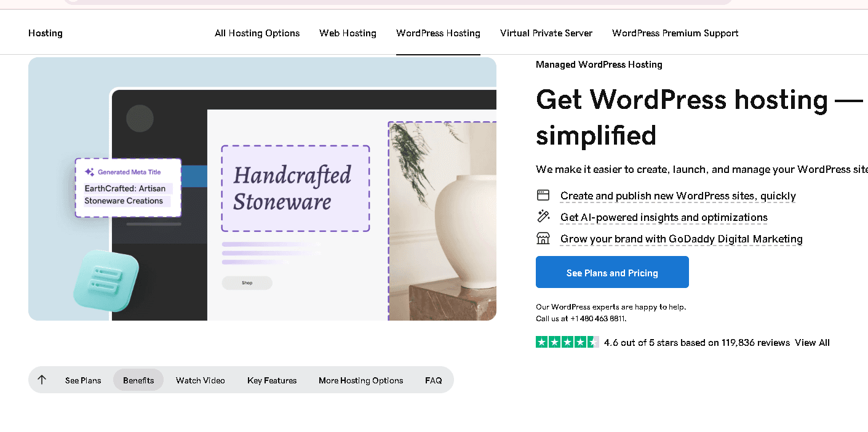Click the up arrow icon in section nav
The height and width of the screenshot is (432, 868).
(x=42, y=380)
